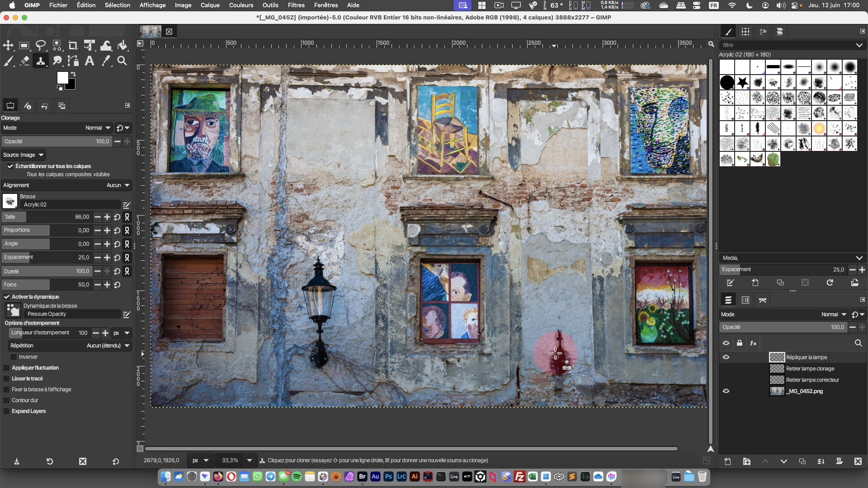
Task: Select the Text tool
Action: 89,61
